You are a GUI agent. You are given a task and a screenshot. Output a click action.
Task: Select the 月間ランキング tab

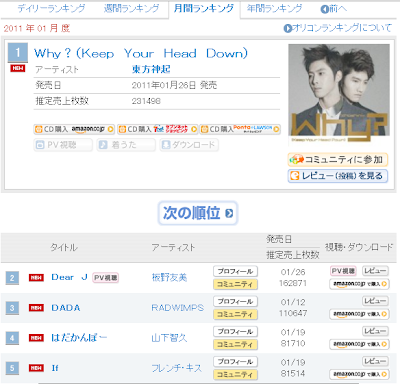[x=204, y=9]
